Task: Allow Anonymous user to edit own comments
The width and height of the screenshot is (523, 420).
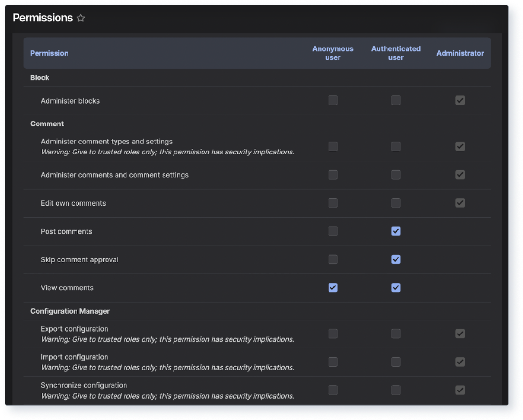Action: tap(333, 203)
